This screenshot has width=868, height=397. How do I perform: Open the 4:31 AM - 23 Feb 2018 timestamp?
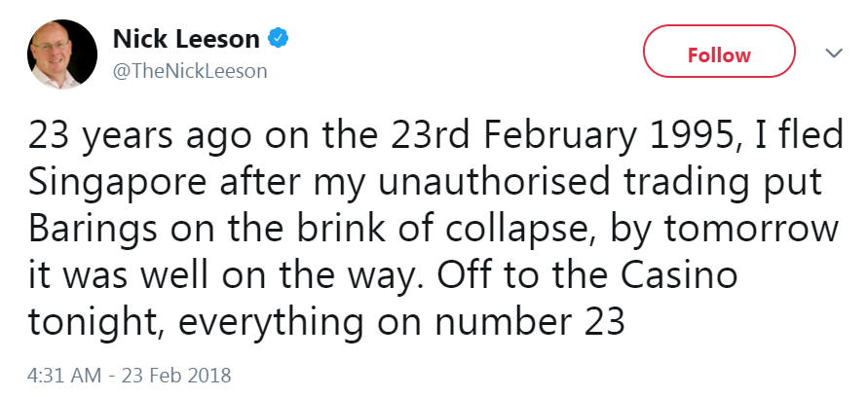coord(131,374)
